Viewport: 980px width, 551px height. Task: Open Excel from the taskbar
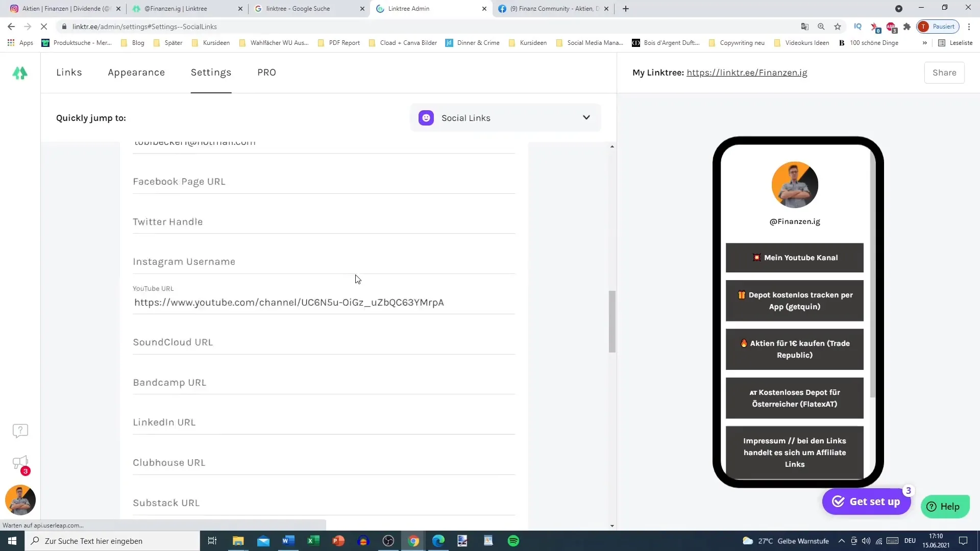pyautogui.click(x=313, y=541)
